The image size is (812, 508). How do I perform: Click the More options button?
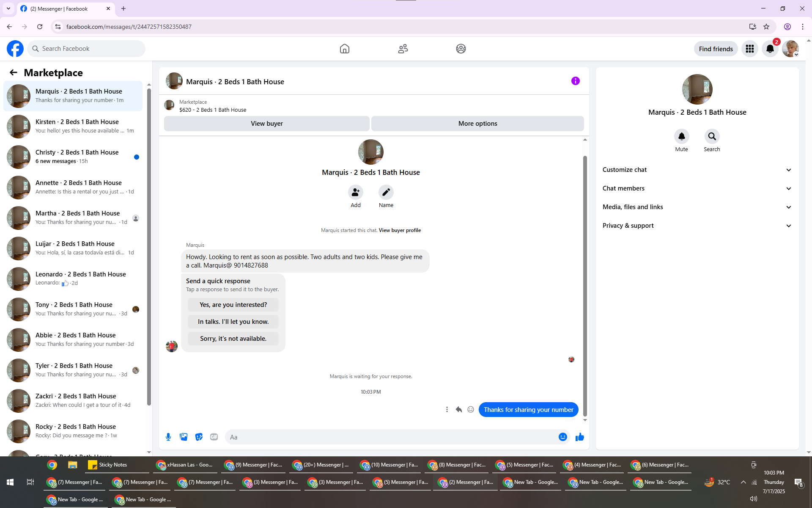[x=477, y=124]
